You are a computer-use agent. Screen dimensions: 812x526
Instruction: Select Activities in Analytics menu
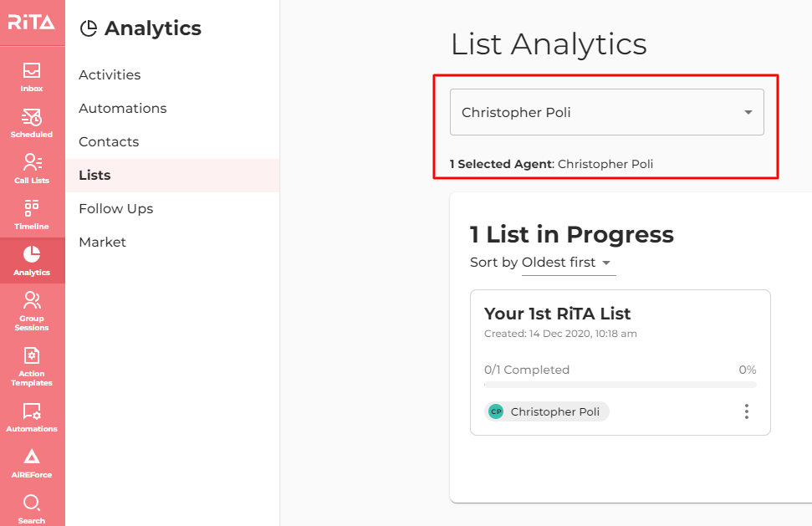click(x=110, y=75)
